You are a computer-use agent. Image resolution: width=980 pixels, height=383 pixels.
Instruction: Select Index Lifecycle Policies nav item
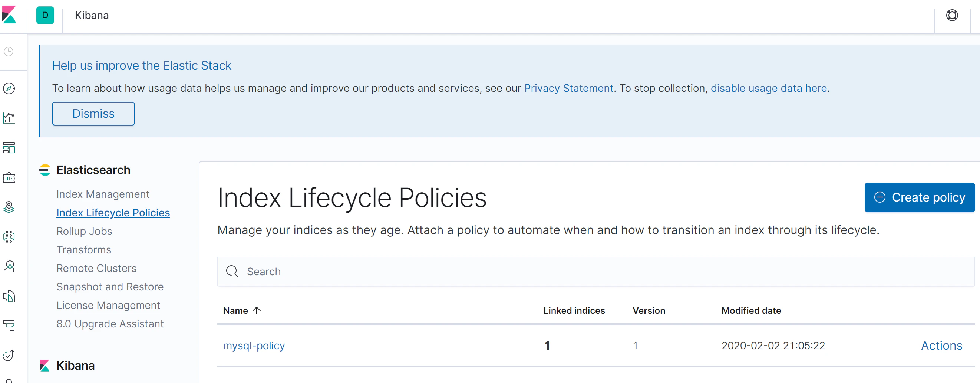[x=113, y=213]
